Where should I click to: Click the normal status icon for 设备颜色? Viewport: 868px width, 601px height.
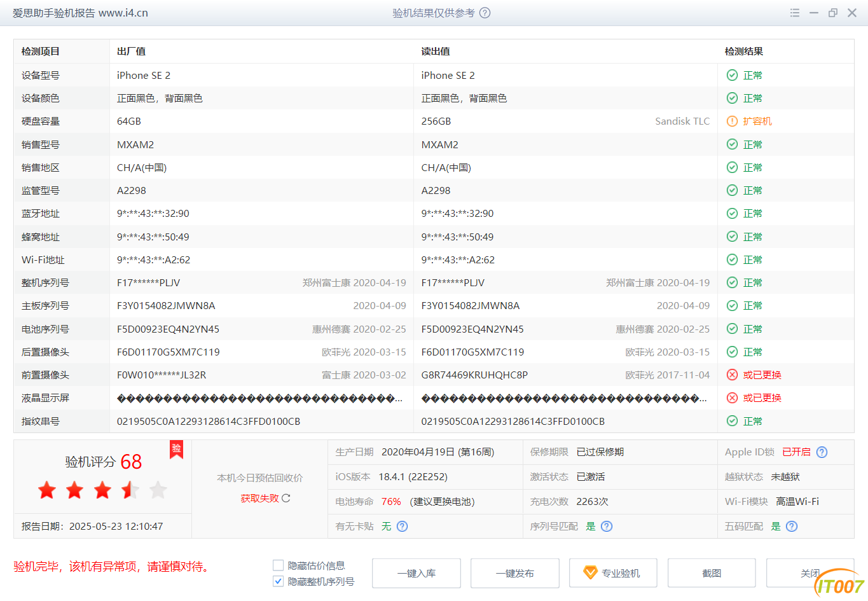732,98
